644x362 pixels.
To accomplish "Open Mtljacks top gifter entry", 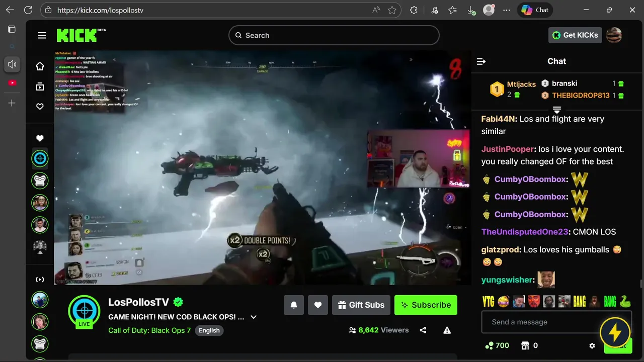I will pos(513,89).
